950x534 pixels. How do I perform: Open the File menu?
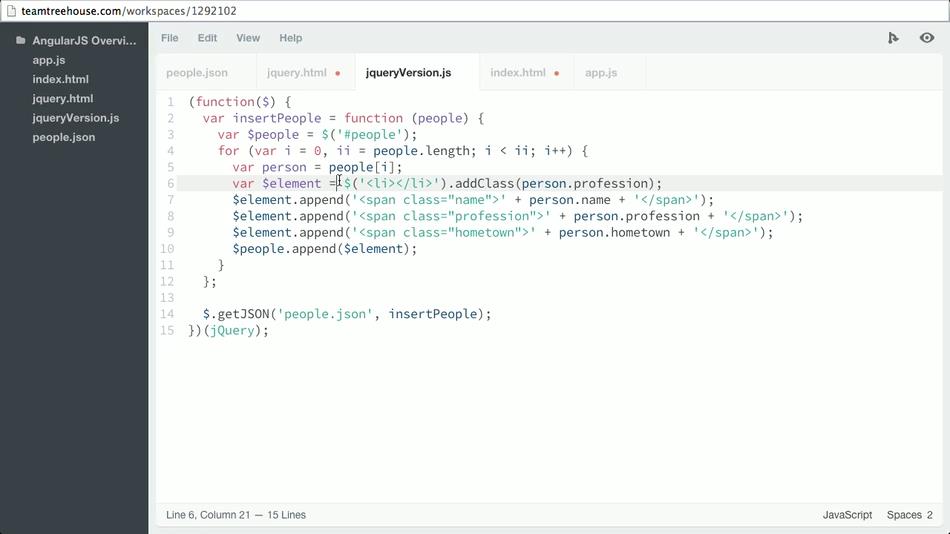pos(170,38)
